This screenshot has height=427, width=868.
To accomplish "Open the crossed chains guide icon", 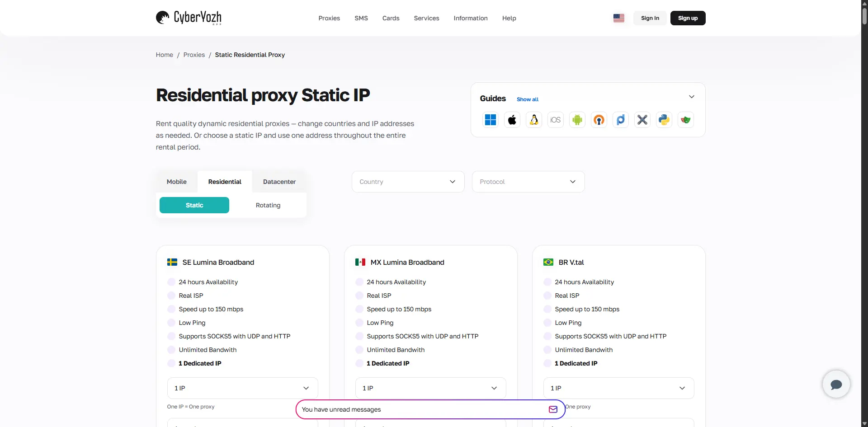I will click(642, 120).
